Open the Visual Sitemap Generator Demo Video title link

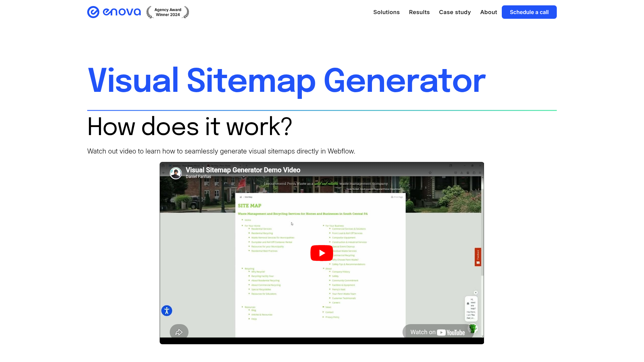(x=243, y=170)
